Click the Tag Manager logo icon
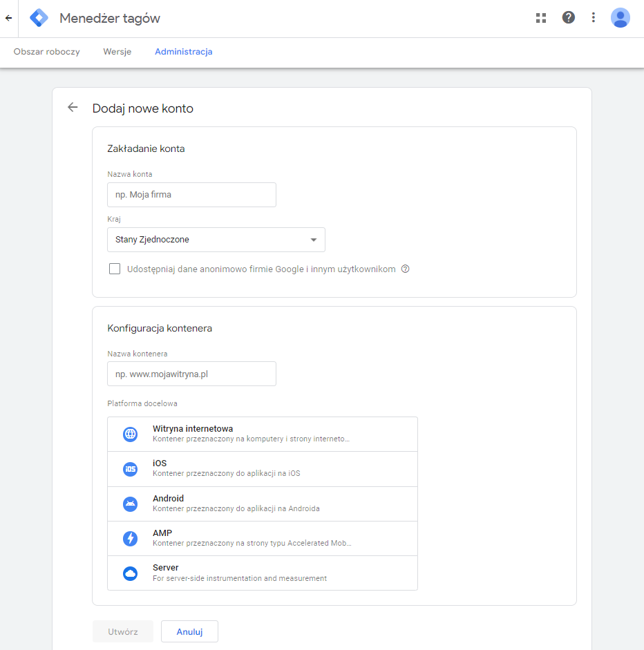This screenshot has height=650, width=644. (x=39, y=18)
